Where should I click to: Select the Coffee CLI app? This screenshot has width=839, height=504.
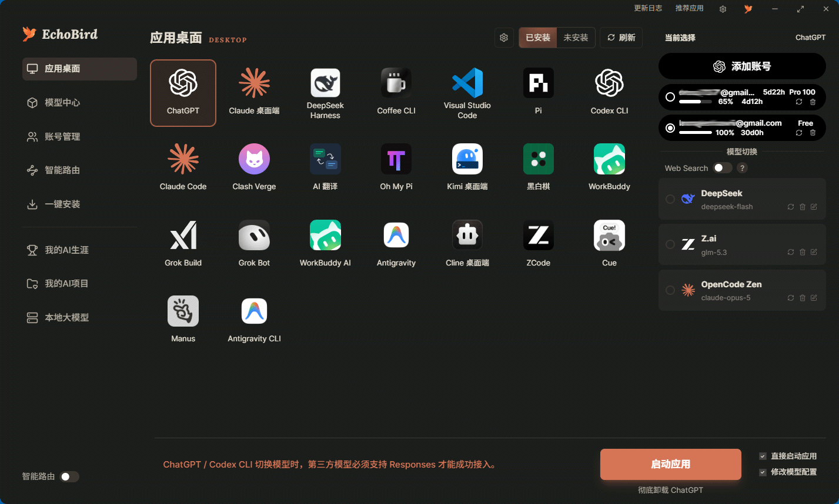pyautogui.click(x=396, y=83)
